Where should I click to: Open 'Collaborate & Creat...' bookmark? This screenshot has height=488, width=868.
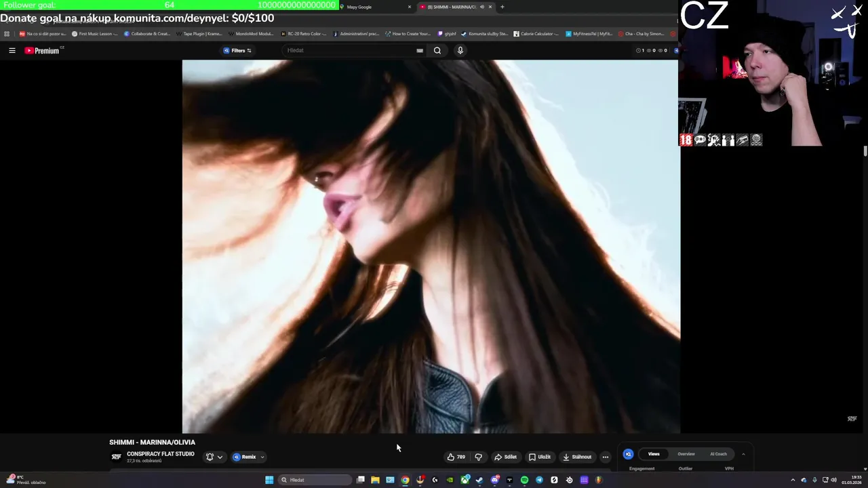coord(147,33)
